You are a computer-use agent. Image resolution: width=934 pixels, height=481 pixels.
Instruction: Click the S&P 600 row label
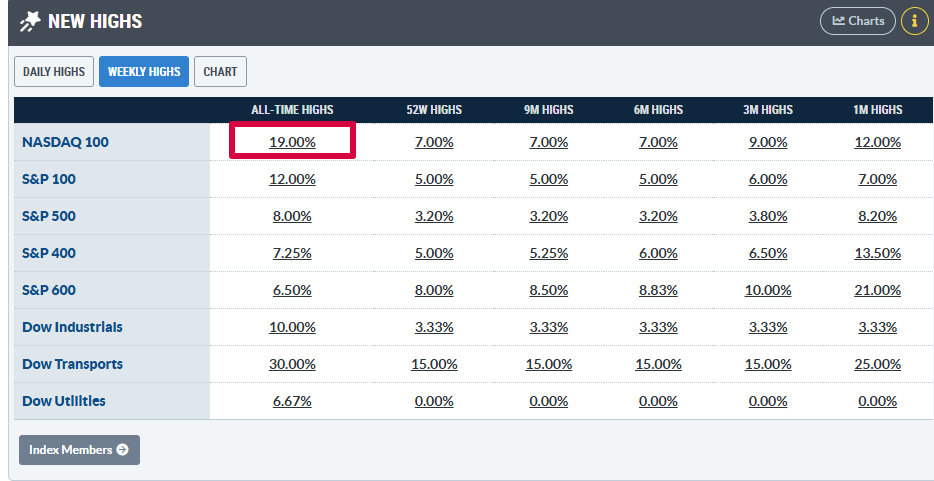tap(49, 290)
